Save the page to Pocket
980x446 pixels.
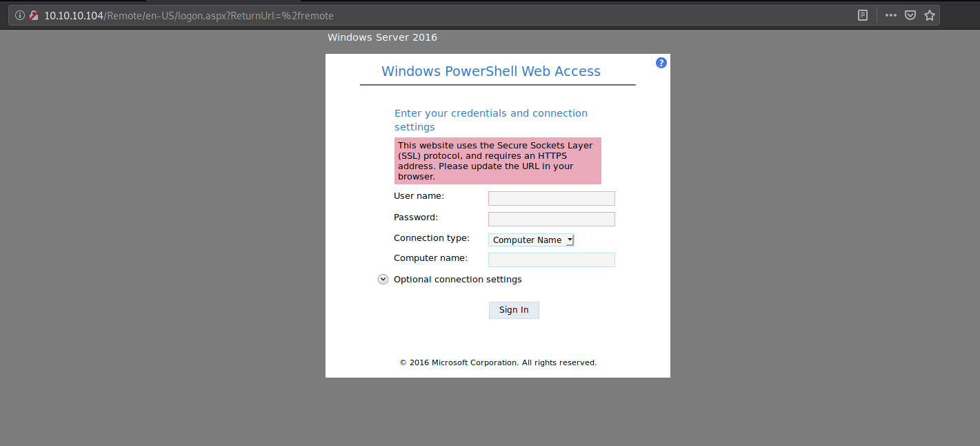(910, 15)
